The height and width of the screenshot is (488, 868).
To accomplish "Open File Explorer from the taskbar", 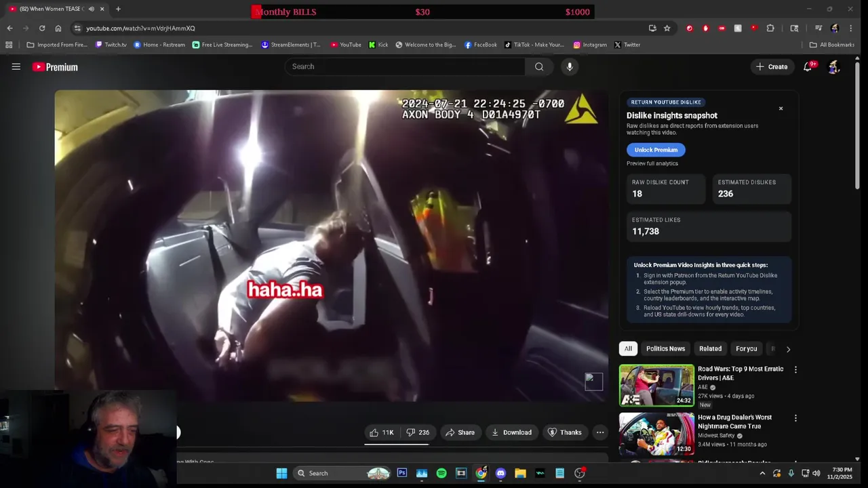I will click(x=520, y=473).
